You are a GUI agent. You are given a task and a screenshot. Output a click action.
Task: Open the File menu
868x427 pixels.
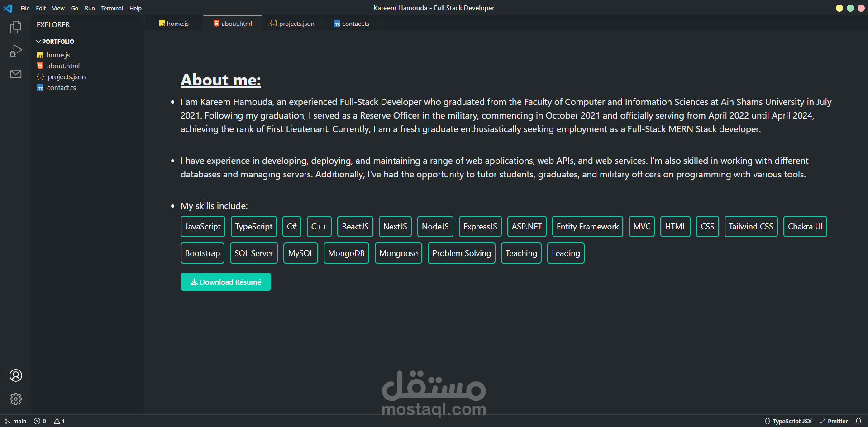tap(25, 8)
